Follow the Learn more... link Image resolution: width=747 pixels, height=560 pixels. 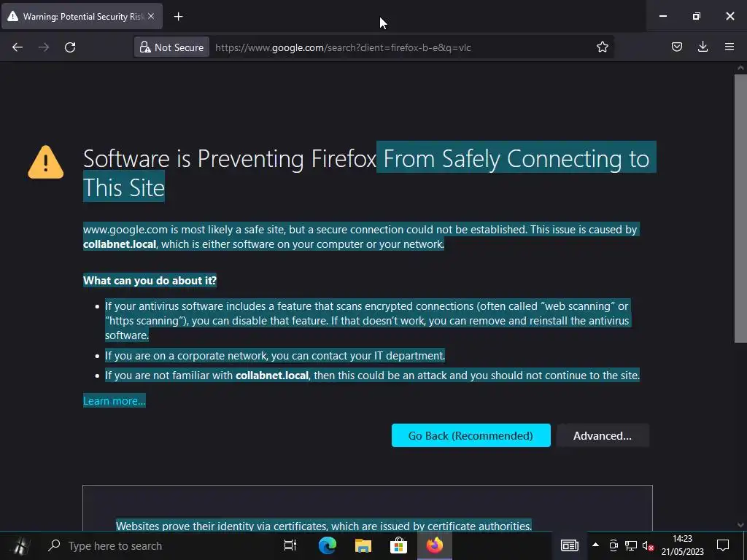coord(115,401)
